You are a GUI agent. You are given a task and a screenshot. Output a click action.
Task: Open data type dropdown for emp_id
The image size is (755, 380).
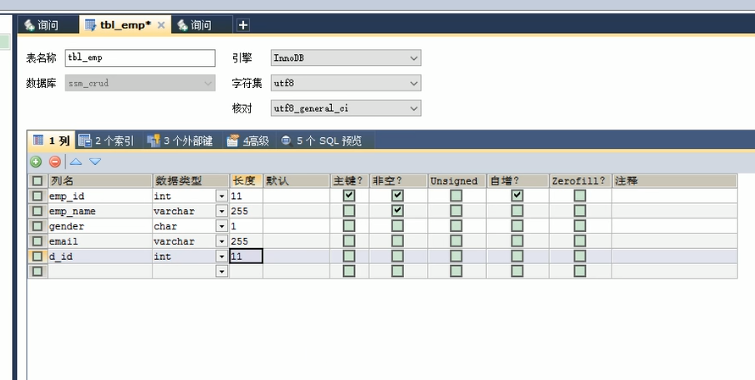[221, 196]
